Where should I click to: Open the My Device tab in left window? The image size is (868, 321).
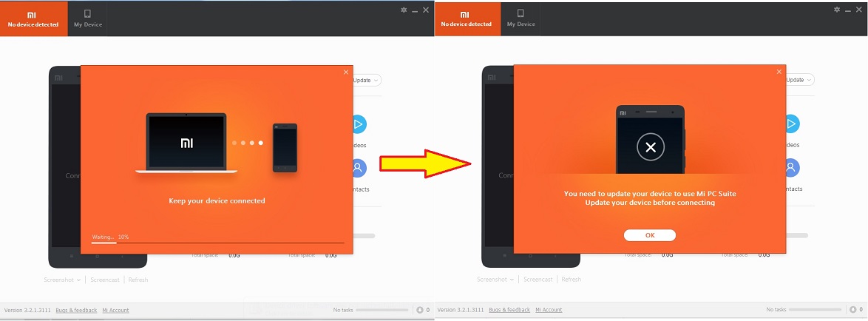click(88, 18)
